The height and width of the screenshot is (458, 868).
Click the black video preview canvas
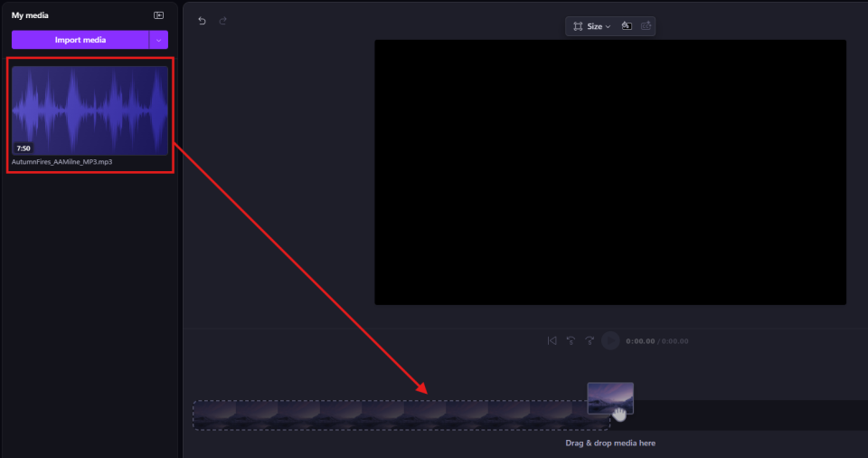click(610, 173)
